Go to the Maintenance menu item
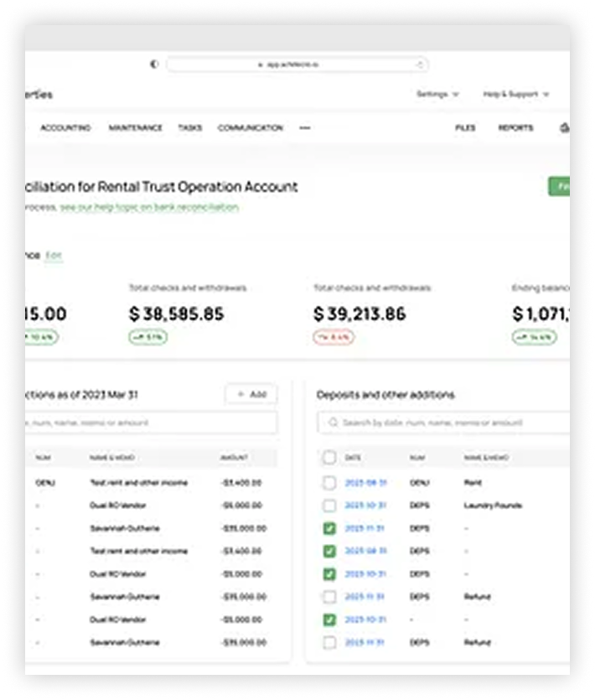 135,128
